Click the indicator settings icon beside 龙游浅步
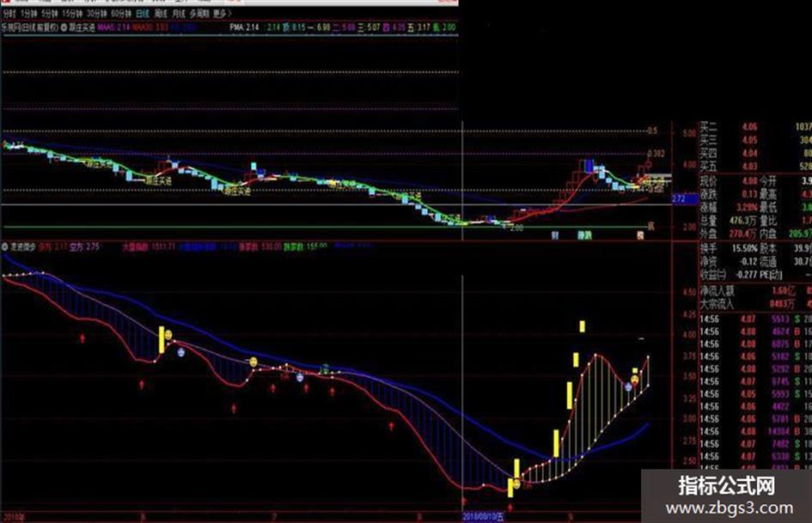This screenshot has height=523, width=812. [5, 247]
